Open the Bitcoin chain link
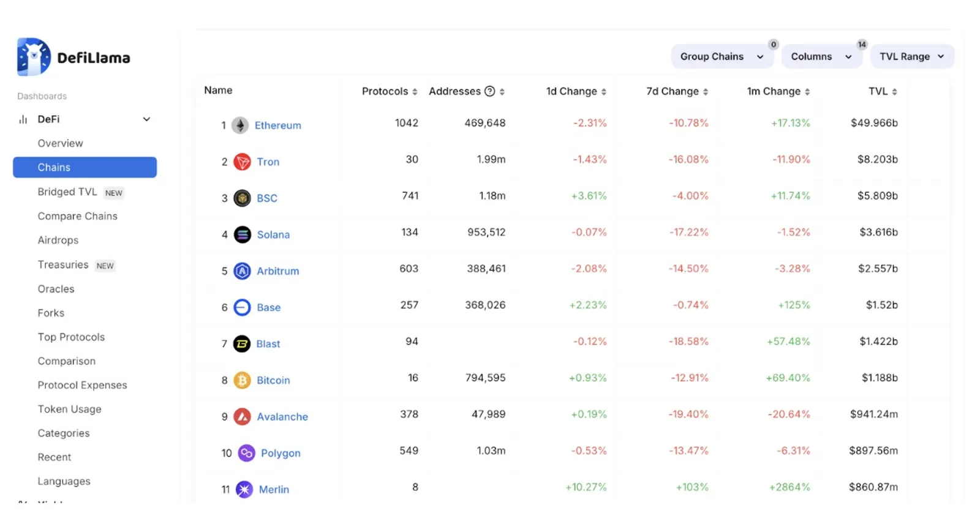Screen dimensions: 980x516 click(x=273, y=380)
